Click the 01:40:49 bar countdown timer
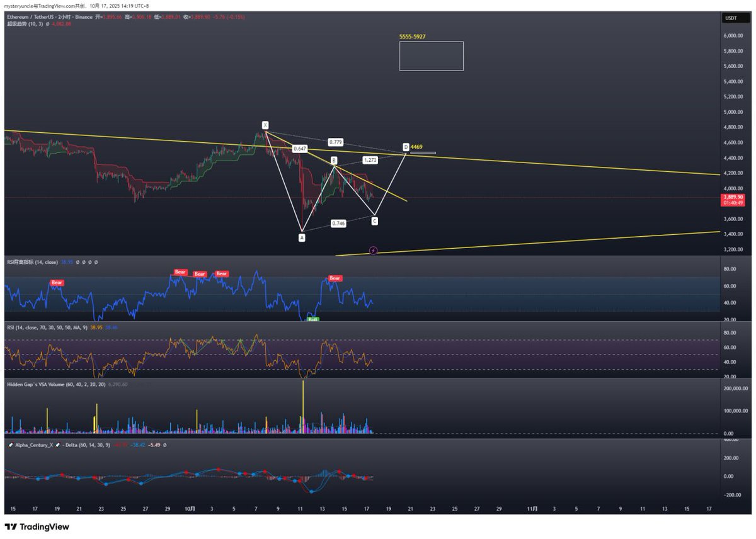This screenshot has height=539, width=756. click(733, 203)
